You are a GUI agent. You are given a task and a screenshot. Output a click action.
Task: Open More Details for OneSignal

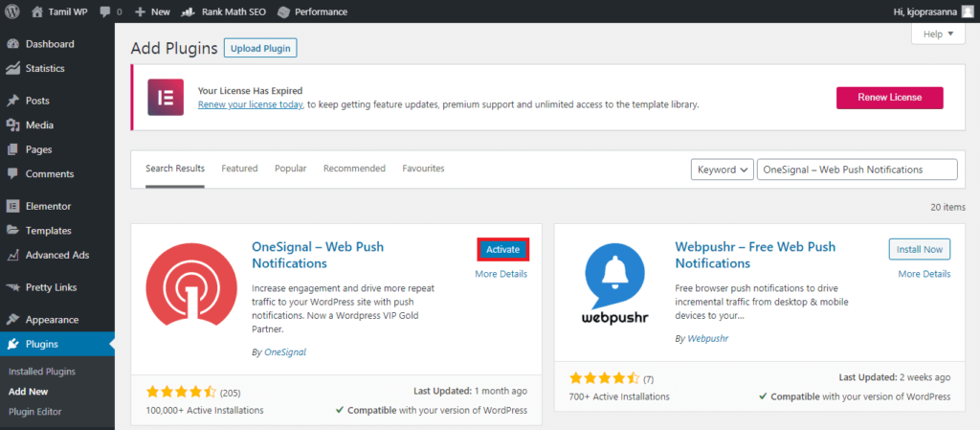[501, 274]
